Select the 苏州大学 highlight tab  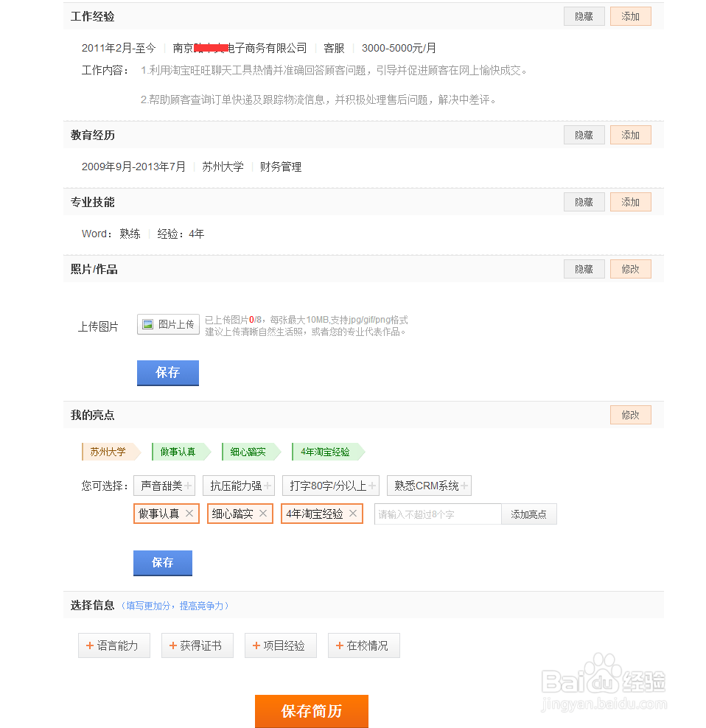[107, 452]
